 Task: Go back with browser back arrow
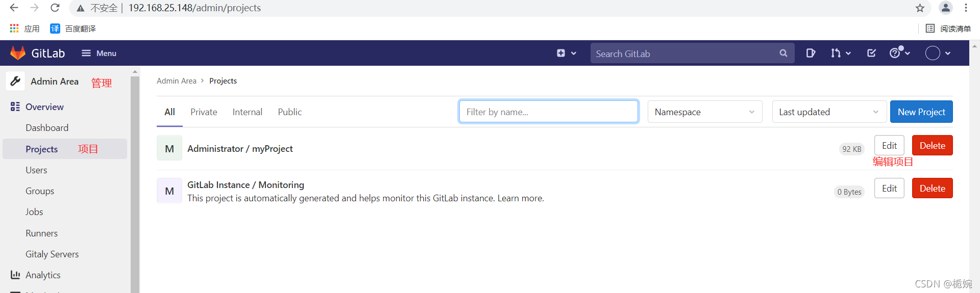pyautogui.click(x=14, y=8)
